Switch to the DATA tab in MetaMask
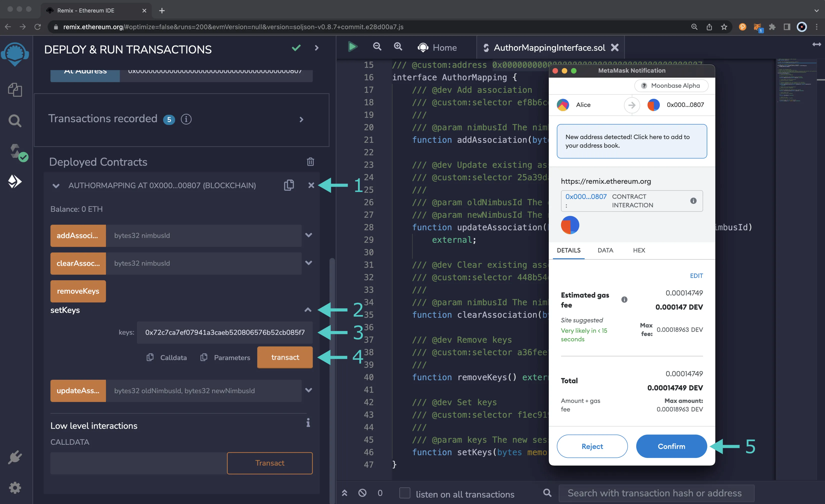Screen dimensions: 825x504 coord(605,250)
